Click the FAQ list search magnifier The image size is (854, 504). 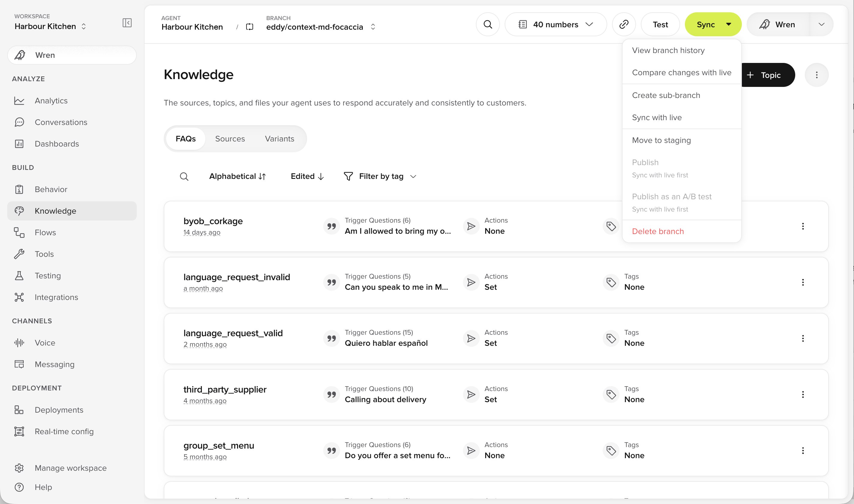click(x=184, y=176)
